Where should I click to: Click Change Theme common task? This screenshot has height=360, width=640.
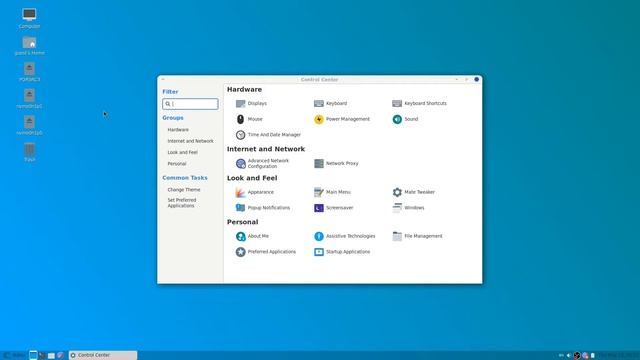(184, 190)
